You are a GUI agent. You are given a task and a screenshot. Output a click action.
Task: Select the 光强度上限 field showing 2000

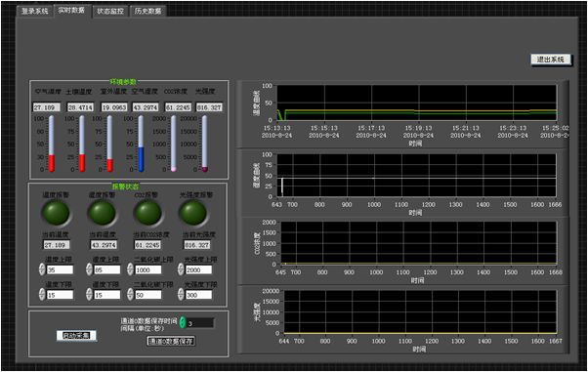pyautogui.click(x=198, y=269)
